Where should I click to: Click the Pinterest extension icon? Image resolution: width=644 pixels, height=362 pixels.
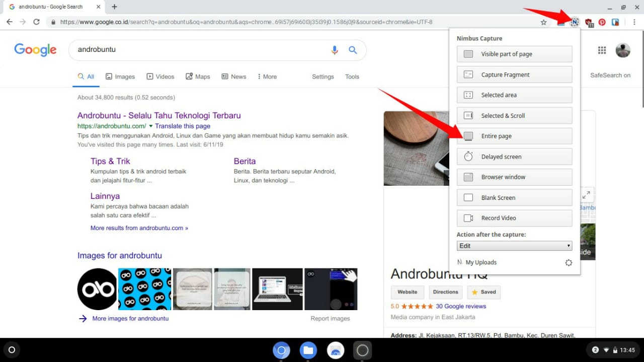pyautogui.click(x=602, y=22)
